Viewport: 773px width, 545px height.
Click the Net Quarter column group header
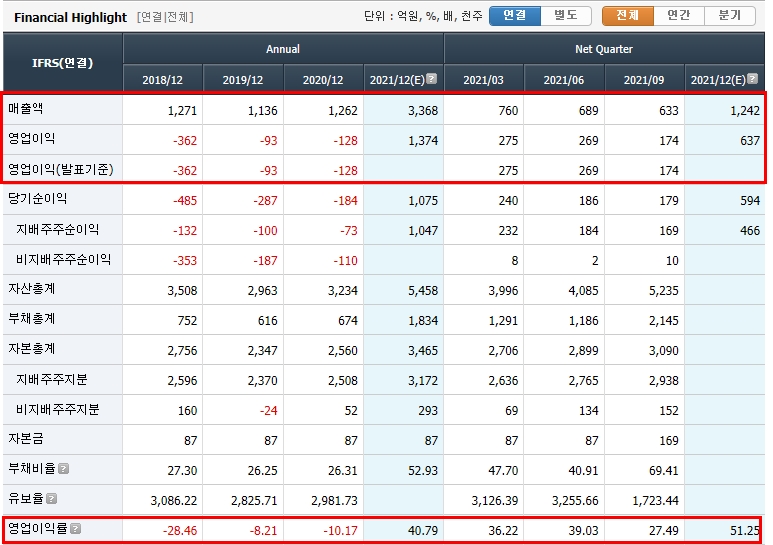pyautogui.click(x=604, y=49)
